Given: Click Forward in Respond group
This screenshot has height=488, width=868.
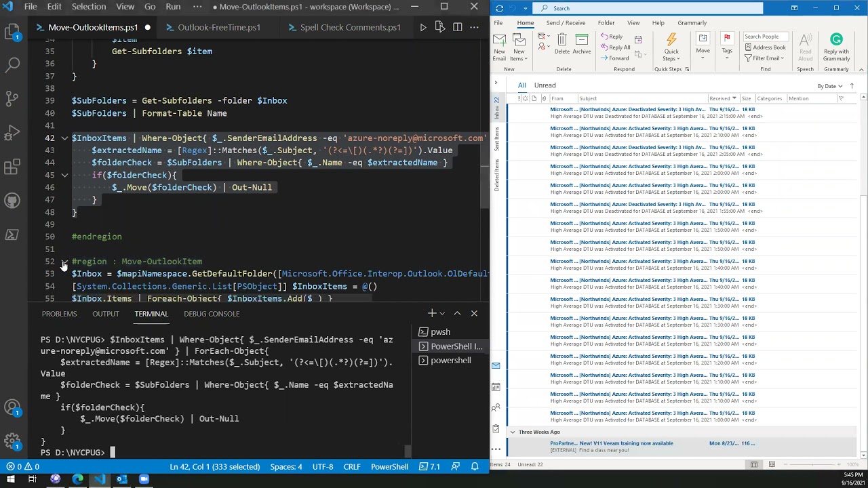Looking at the screenshot, I should [x=614, y=58].
